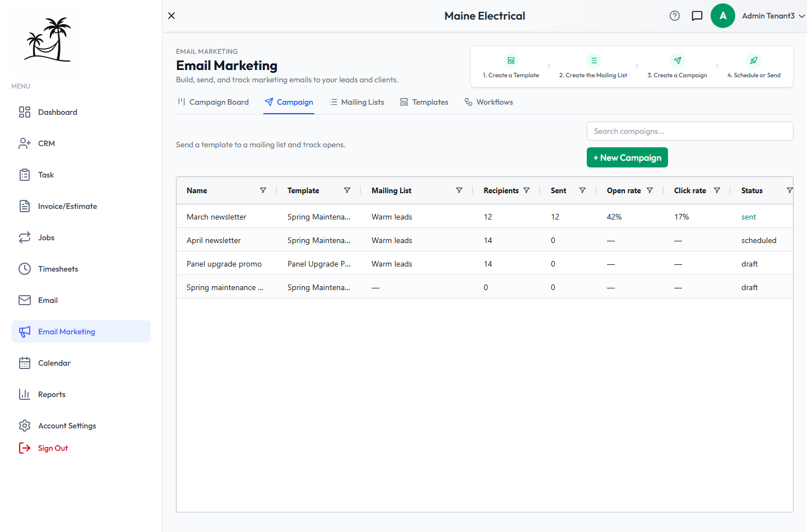This screenshot has height=532, width=807.
Task: Filter the Mailing List column
Action: point(459,190)
